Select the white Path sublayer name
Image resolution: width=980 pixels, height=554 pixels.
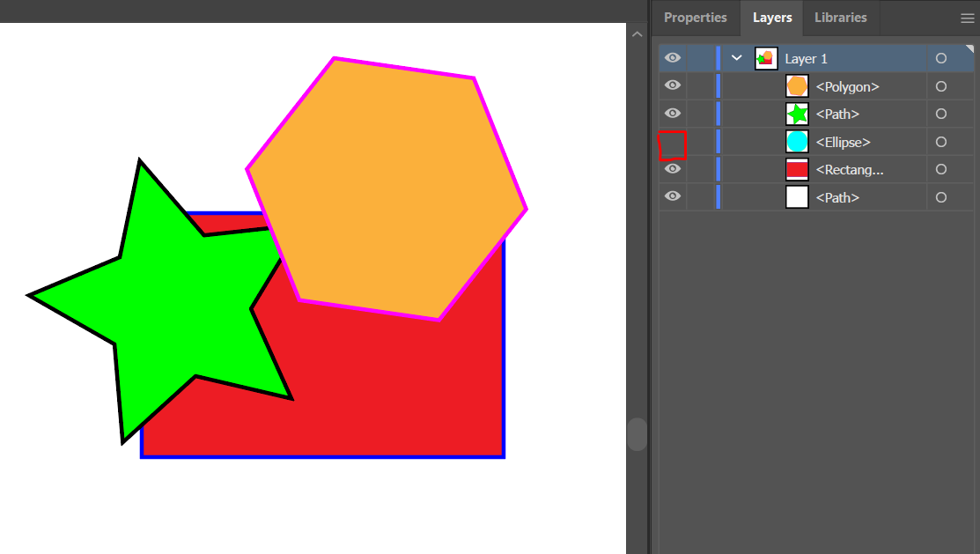[x=837, y=197]
